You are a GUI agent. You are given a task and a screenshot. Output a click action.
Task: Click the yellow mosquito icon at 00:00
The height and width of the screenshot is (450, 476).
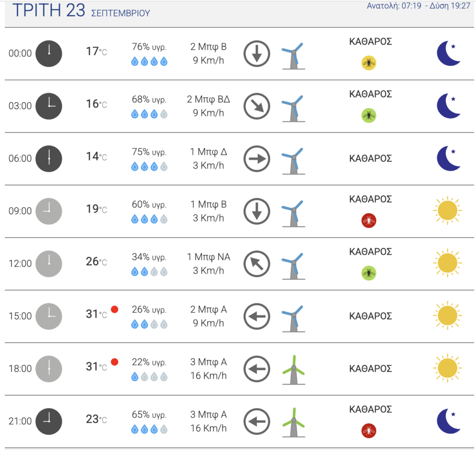pyautogui.click(x=369, y=63)
